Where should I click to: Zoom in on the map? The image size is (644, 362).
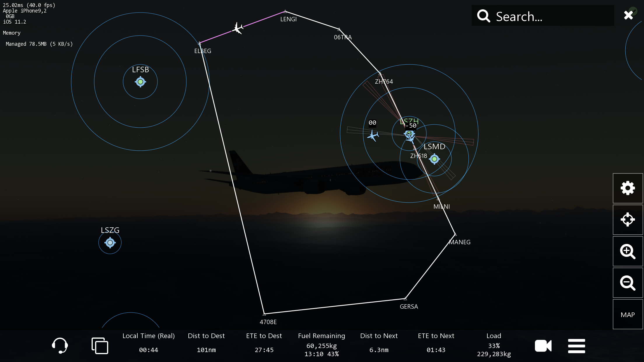click(628, 251)
